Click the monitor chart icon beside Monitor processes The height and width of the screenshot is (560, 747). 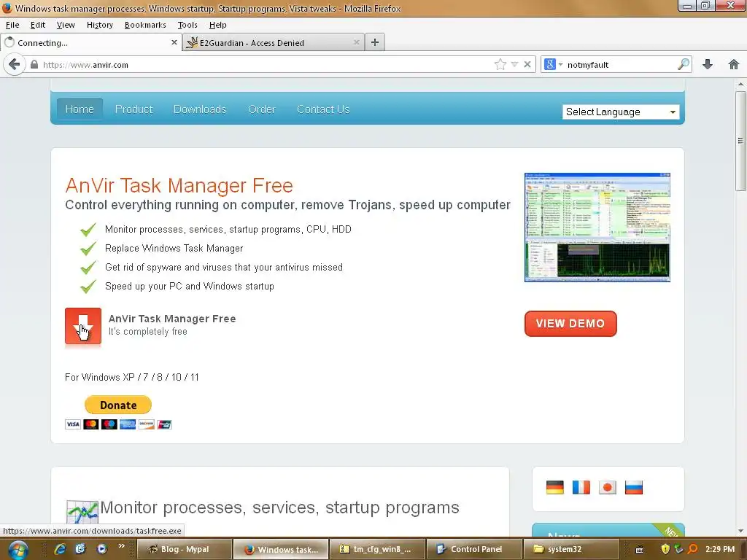tap(82, 512)
